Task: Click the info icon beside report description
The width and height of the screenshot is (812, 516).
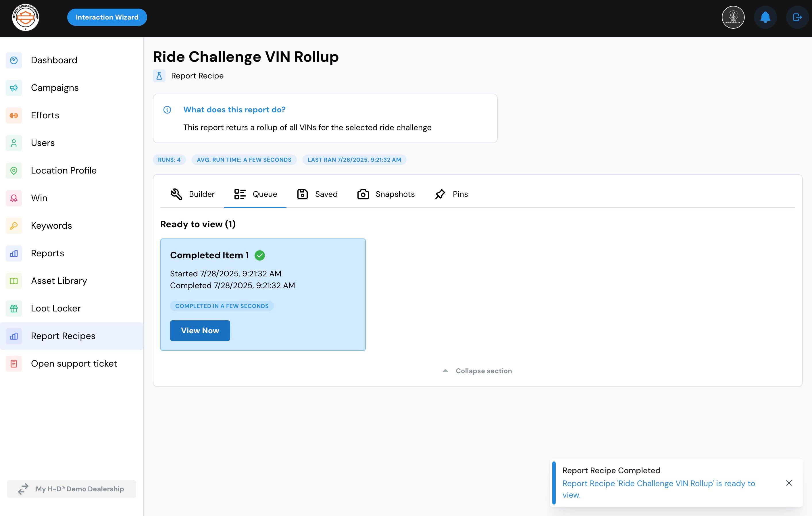Action: [x=167, y=110]
